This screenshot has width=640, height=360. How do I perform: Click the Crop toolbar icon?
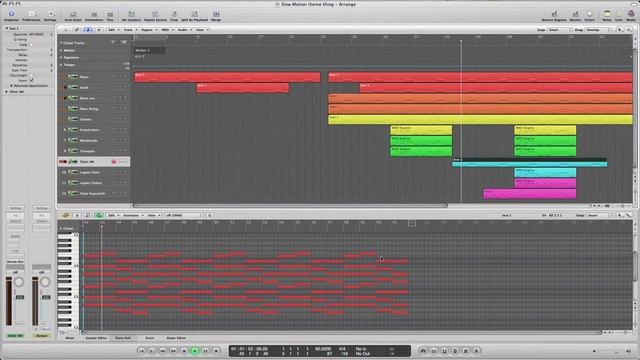coord(174,16)
